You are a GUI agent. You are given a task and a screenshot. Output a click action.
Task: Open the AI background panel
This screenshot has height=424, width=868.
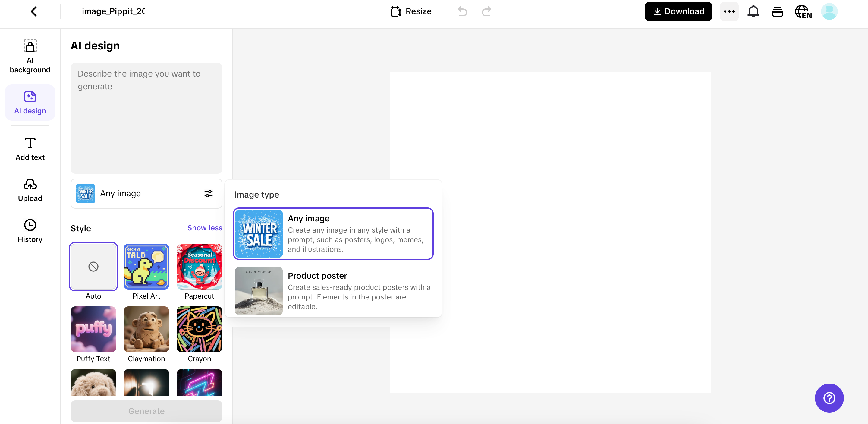pyautogui.click(x=30, y=55)
